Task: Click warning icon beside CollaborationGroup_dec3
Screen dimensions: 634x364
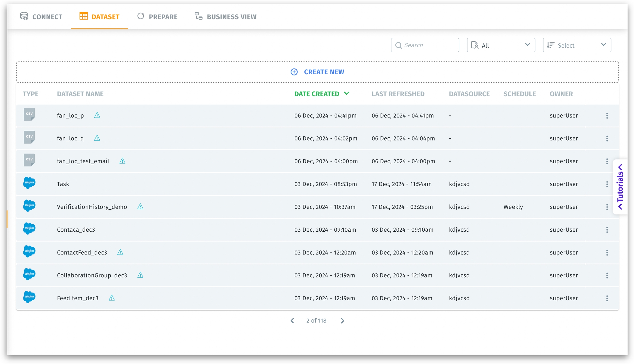Action: [x=140, y=275]
